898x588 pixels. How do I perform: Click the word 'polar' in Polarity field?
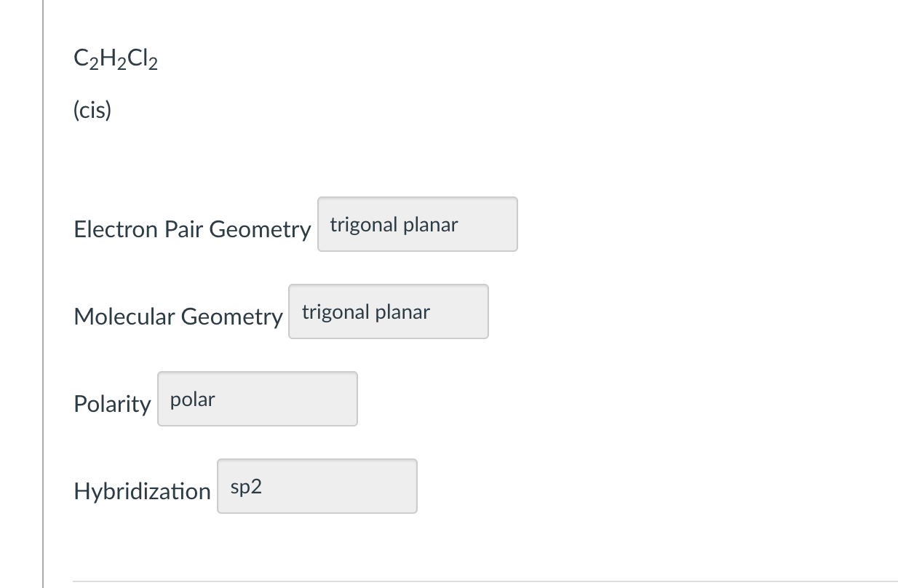point(193,400)
